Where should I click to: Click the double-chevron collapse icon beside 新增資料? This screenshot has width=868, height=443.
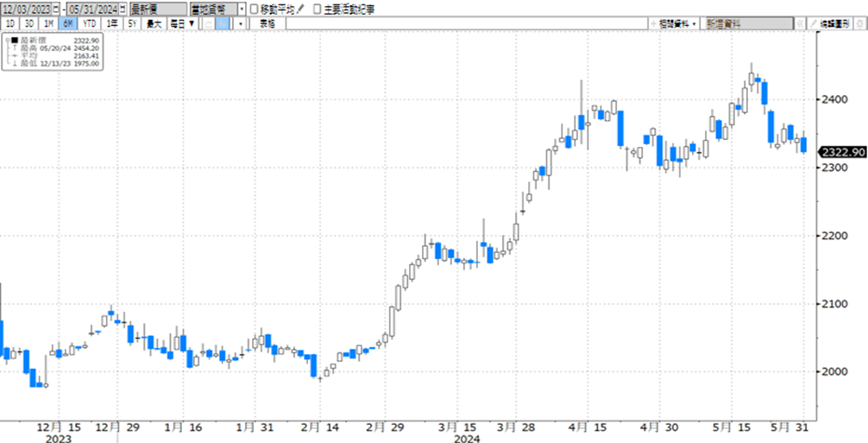tap(800, 24)
